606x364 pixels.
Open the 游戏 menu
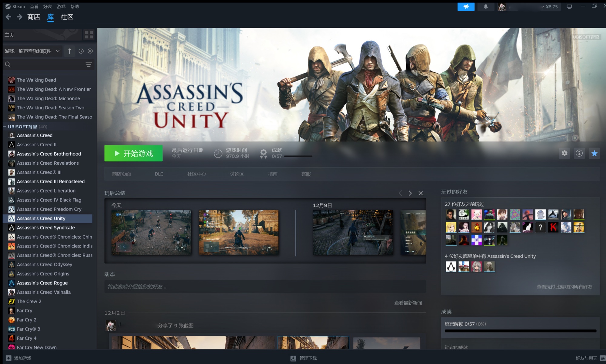(61, 6)
